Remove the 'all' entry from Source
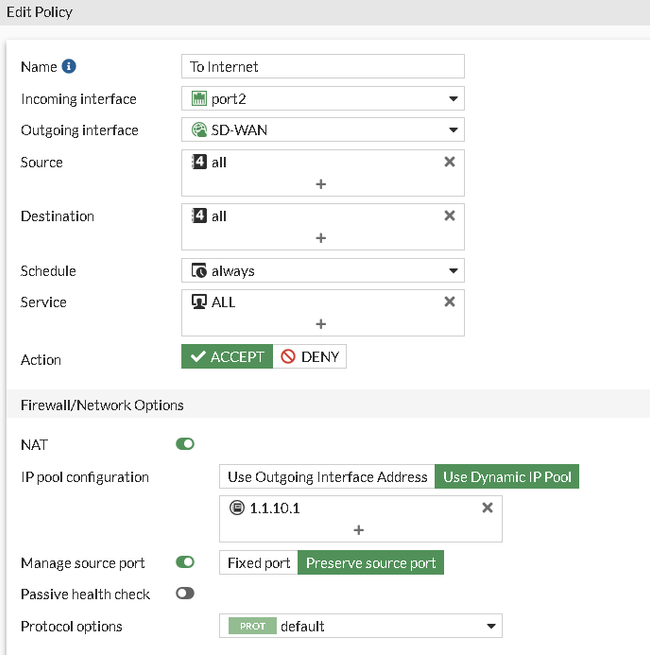This screenshot has height=655, width=650. tap(449, 162)
